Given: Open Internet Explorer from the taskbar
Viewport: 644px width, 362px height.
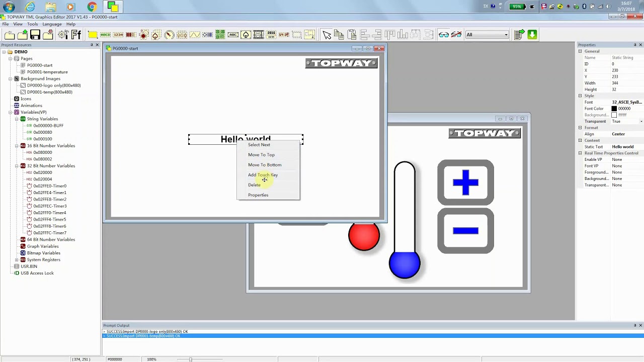Looking at the screenshot, I should tap(30, 7).
